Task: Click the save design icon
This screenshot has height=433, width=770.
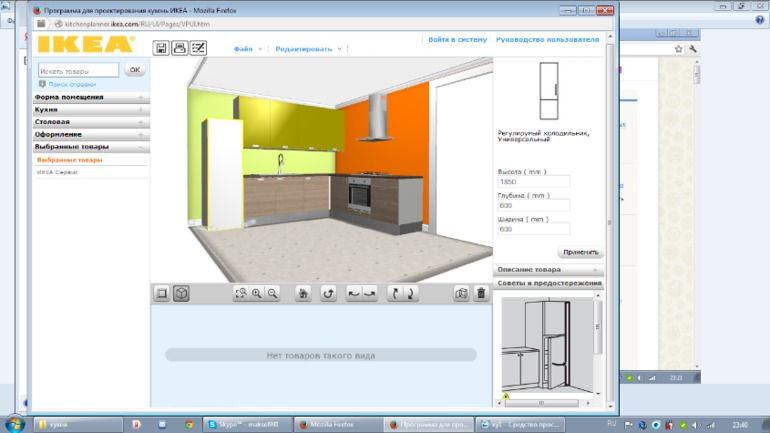Action: point(161,48)
